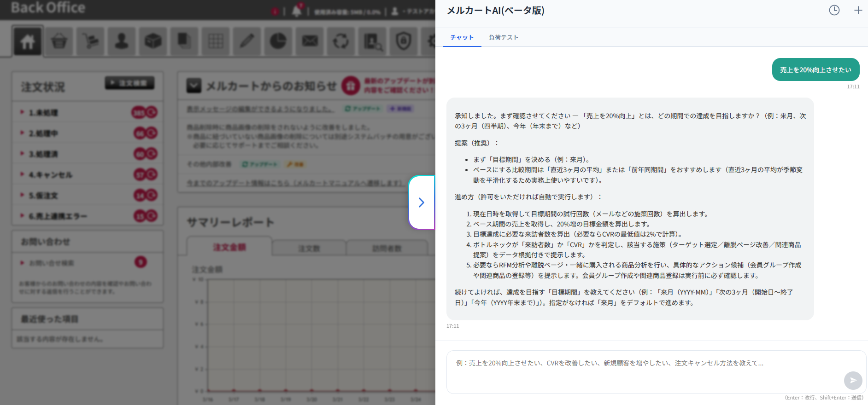Select the 注文金額 summary tab

coord(229,247)
